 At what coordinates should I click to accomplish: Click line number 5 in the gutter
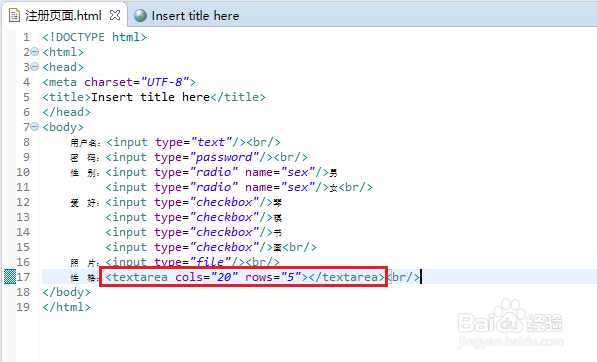coord(26,97)
